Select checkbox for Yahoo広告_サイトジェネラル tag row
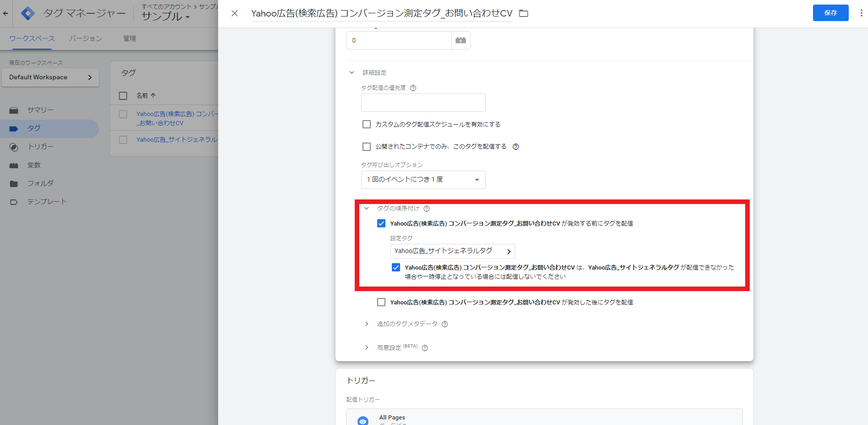The width and height of the screenshot is (868, 425). (x=123, y=140)
